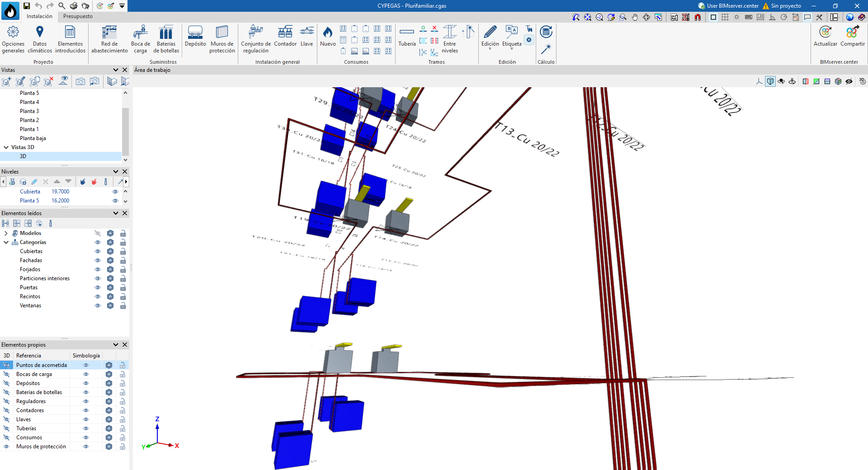Click the search magnifier in title bar
The height and width of the screenshot is (470, 868).
pyautogui.click(x=62, y=6)
